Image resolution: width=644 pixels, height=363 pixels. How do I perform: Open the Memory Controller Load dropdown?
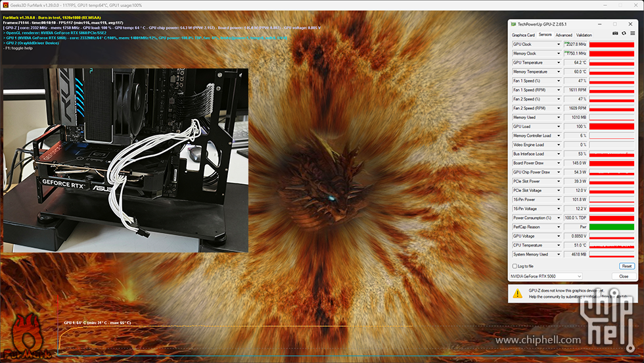tap(558, 135)
